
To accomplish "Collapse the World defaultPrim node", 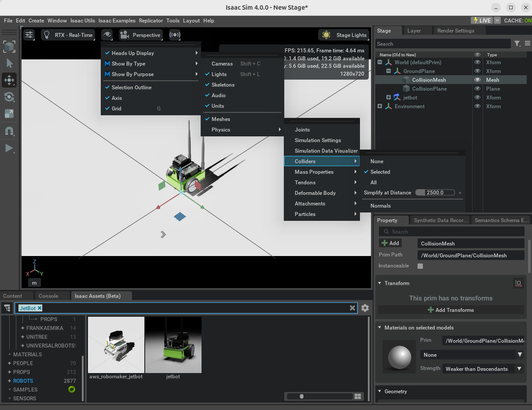I will point(380,62).
